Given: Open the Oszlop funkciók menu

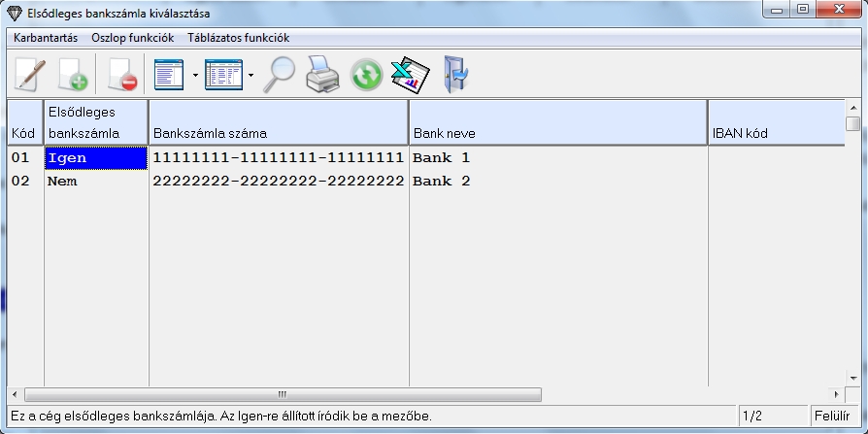Looking at the screenshot, I should click(x=132, y=38).
